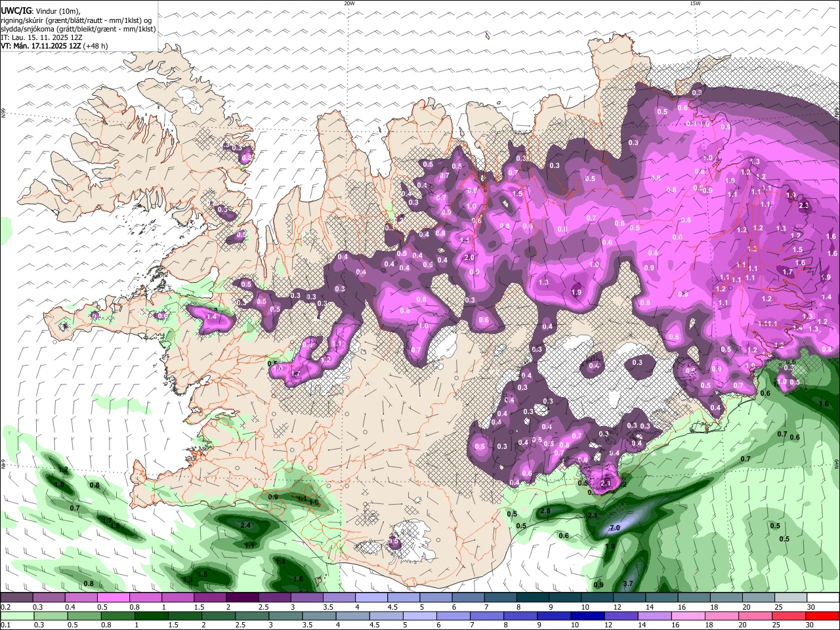The height and width of the screenshot is (630, 840).
Task: Click the grey-green 3–3.5 swatch, lower legend row
Action: (284, 616)
